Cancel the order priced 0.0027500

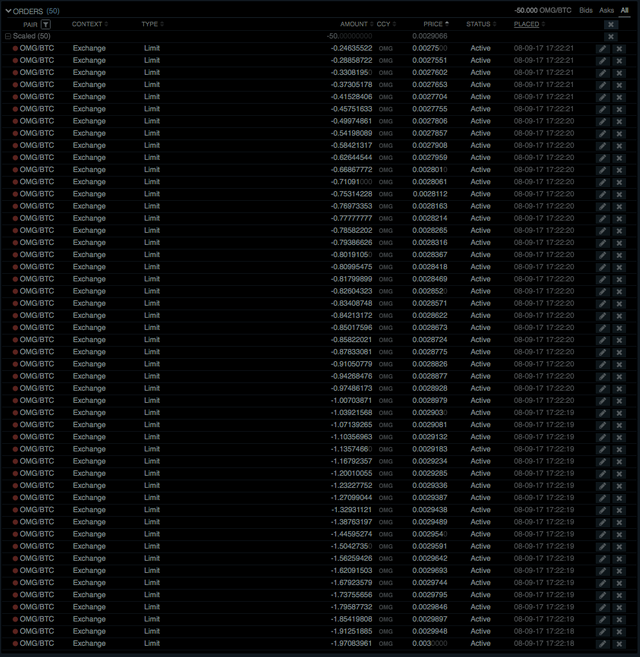point(619,49)
